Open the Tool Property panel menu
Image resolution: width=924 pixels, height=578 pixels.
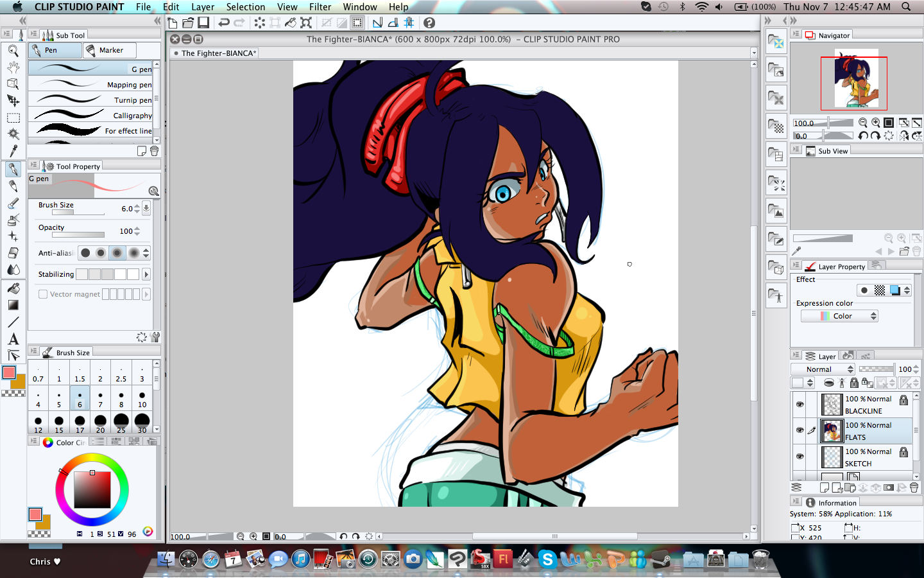[x=33, y=166]
